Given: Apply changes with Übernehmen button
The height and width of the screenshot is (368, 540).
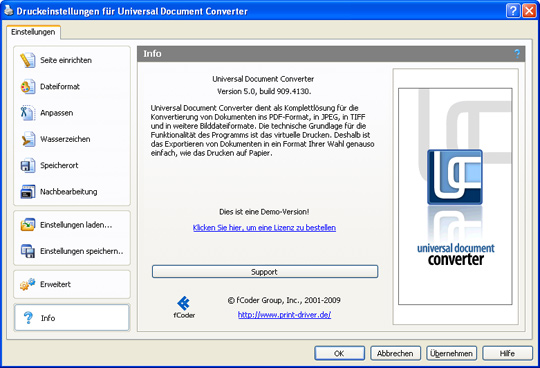Looking at the screenshot, I should coord(451,353).
